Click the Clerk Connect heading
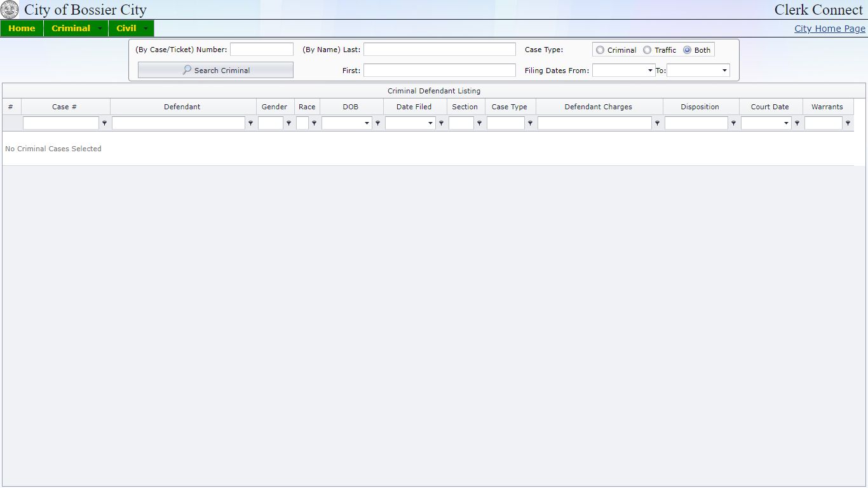Viewport: 868px width, 488px height. tap(818, 10)
